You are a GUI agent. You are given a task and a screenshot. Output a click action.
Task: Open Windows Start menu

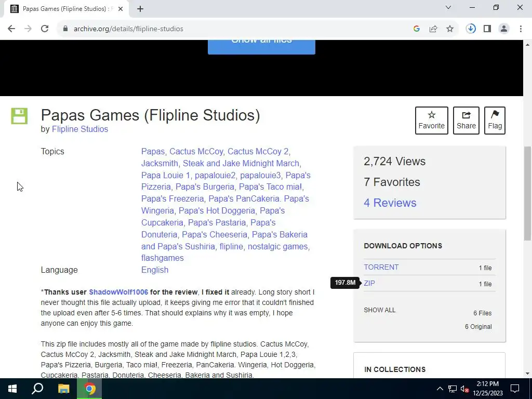(x=12, y=389)
